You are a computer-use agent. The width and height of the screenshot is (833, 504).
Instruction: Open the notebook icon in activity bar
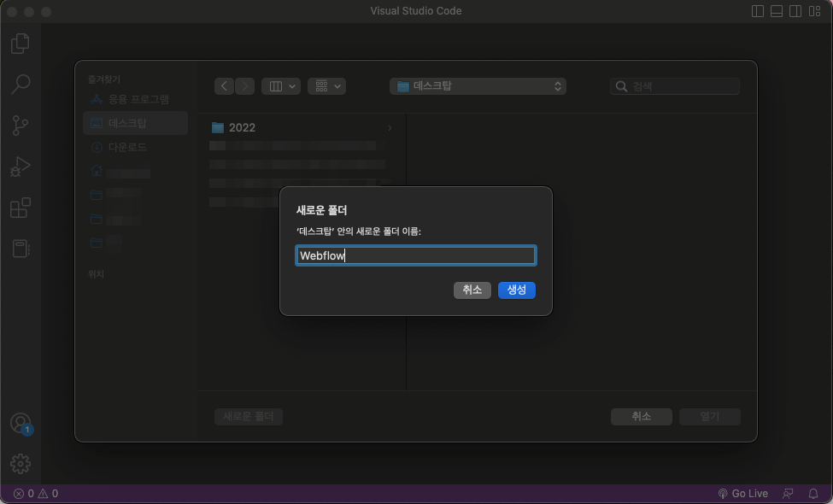coord(21,249)
